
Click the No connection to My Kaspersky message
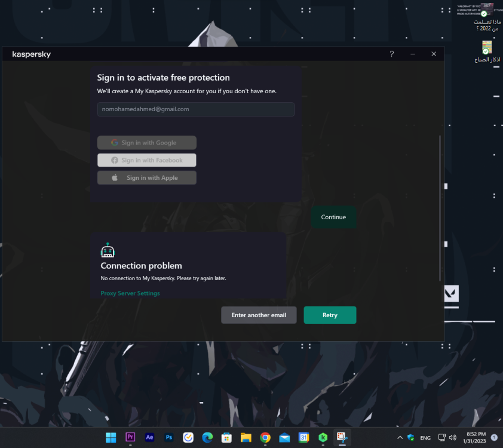coord(163,278)
